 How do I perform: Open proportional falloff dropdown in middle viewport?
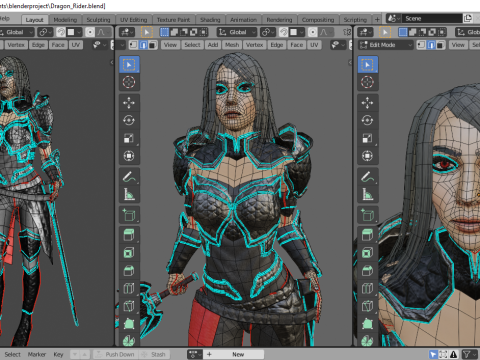pos(325,32)
